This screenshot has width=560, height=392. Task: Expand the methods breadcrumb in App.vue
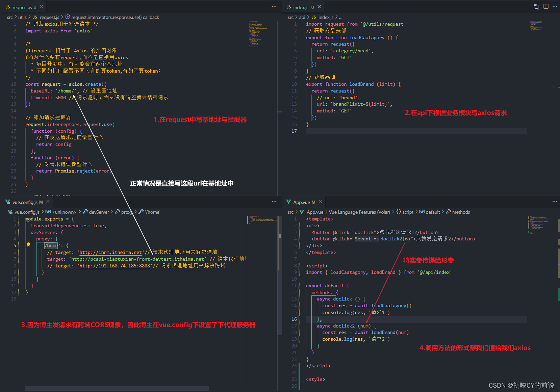(x=461, y=212)
